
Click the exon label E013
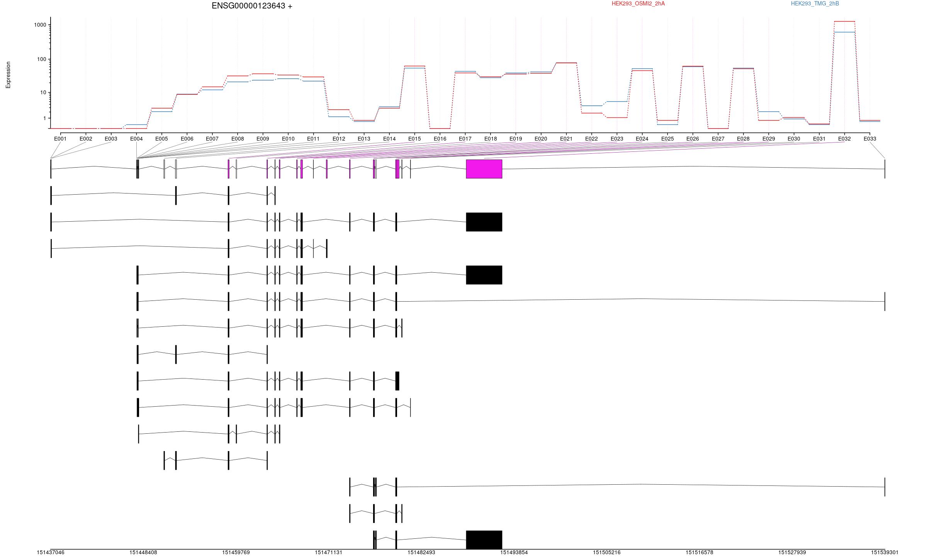coord(364,139)
